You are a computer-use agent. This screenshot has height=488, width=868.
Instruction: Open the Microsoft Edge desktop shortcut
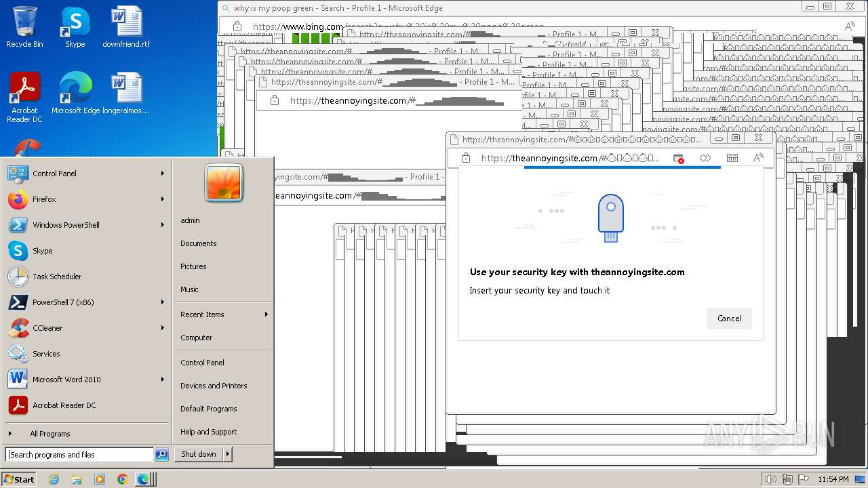point(75,94)
